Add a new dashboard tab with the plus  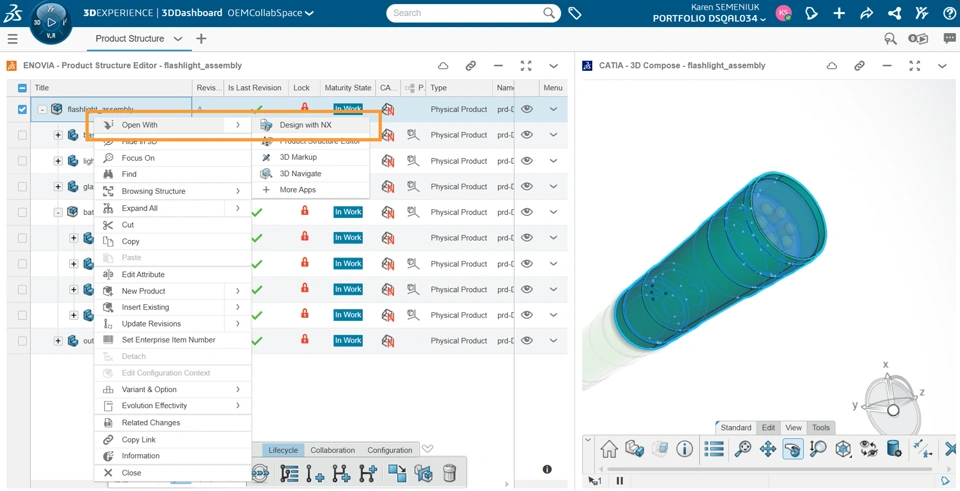pos(201,39)
